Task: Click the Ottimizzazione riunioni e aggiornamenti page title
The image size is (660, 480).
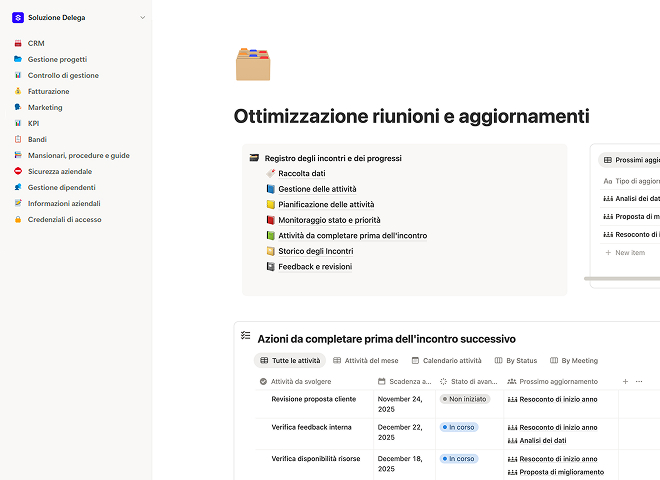Action: click(x=411, y=116)
